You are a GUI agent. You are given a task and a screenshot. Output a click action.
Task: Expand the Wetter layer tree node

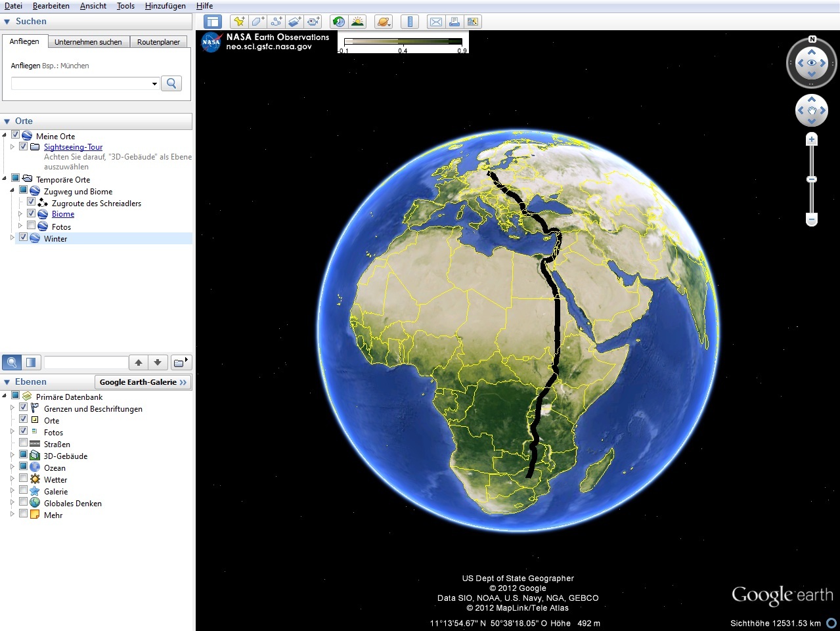[x=12, y=479]
